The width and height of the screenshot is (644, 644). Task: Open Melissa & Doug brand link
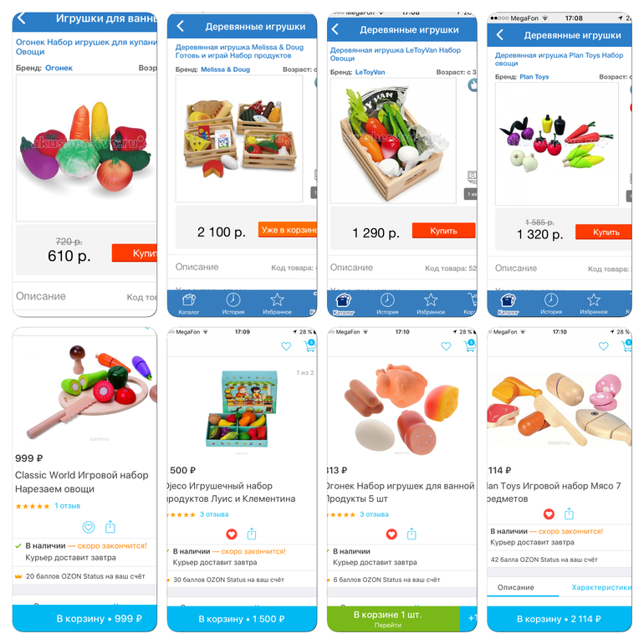click(x=226, y=69)
